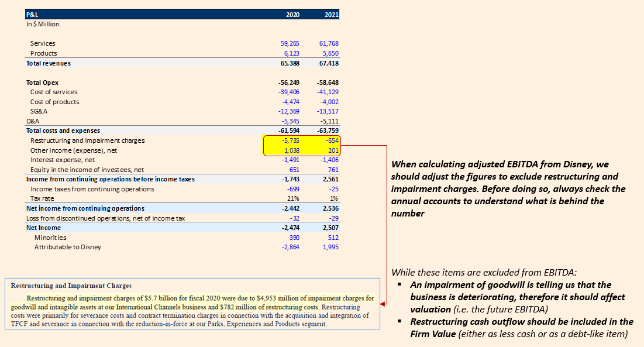Select the Interest expense value -1,406
Image resolution: width=644 pixels, height=347 pixels.
328,160
